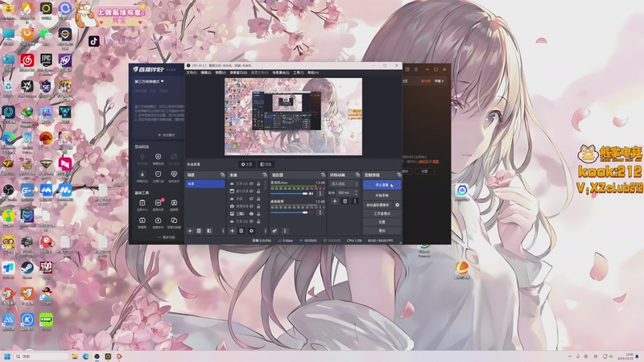Add a new source with plus icon
The height and width of the screenshot is (362, 644).
coord(232,231)
